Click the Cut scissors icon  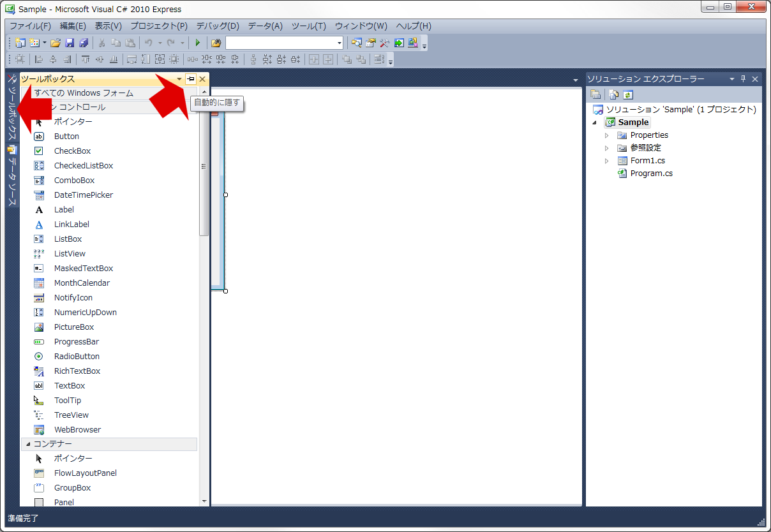tap(101, 43)
